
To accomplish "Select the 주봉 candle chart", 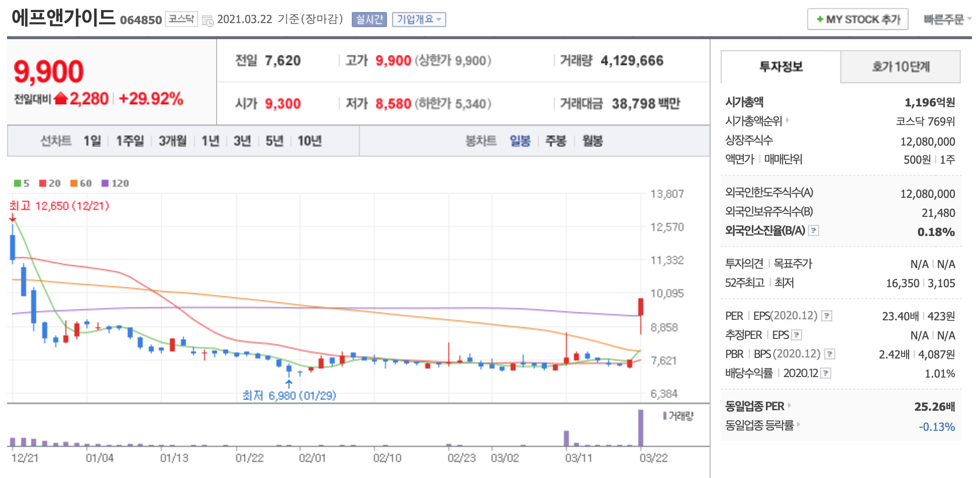I will 556,141.
